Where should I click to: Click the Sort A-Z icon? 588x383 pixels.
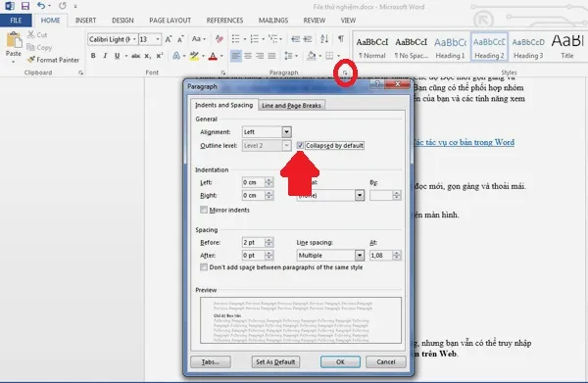(324, 39)
